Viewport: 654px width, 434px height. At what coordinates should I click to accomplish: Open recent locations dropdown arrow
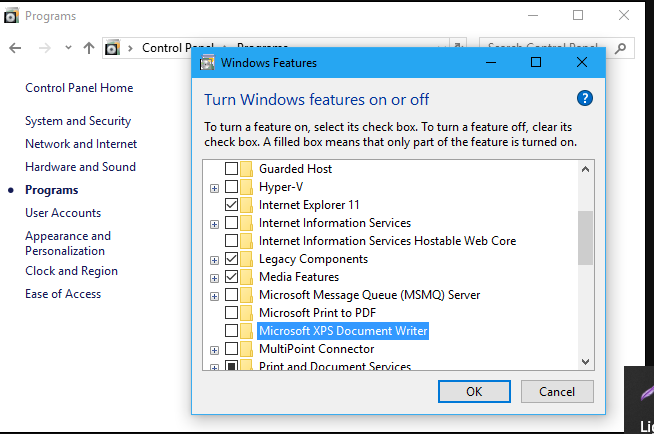click(68, 48)
